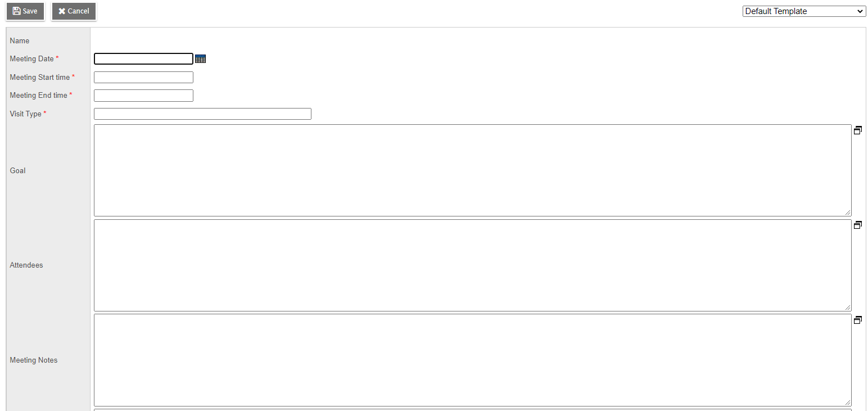Expand the Goal text area popup icon

pyautogui.click(x=857, y=130)
